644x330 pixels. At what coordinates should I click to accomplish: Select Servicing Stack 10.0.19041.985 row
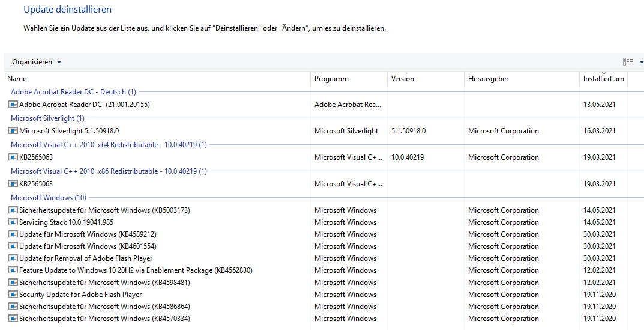tap(67, 222)
